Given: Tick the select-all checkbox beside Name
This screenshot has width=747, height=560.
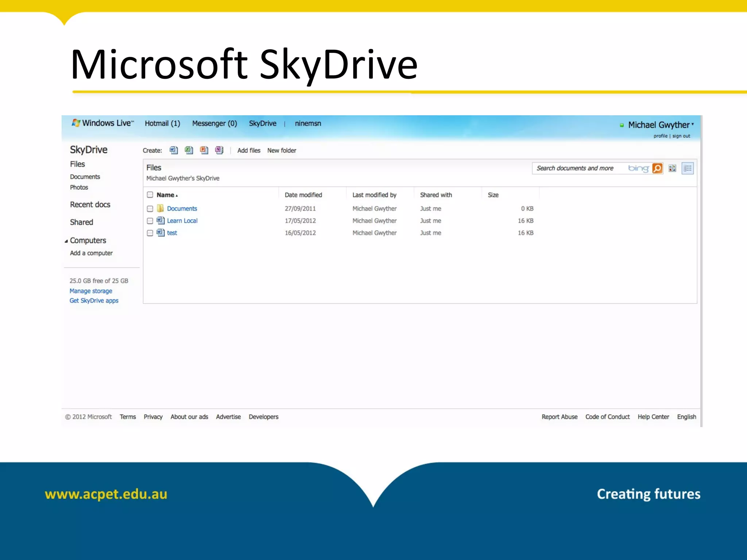Looking at the screenshot, I should tap(150, 195).
